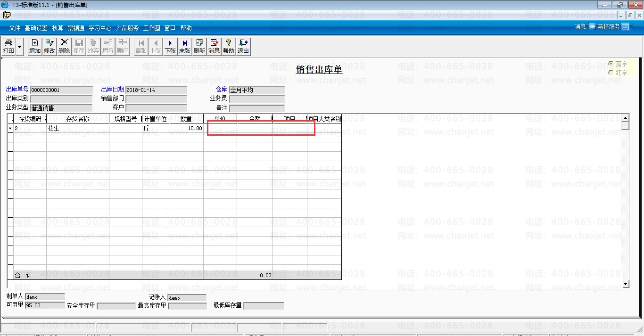Click the scrollbar down arrow of table

[x=626, y=284]
